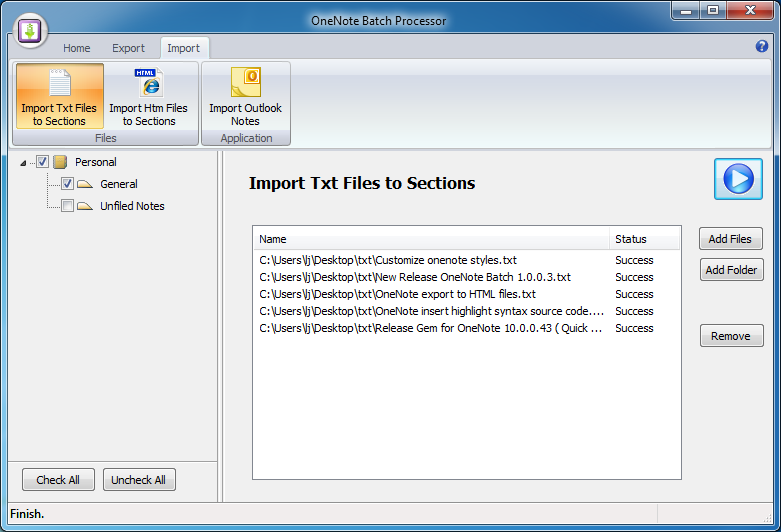The width and height of the screenshot is (781, 532).
Task: Close the OneNote Batch Processor window
Action: pyautogui.click(x=751, y=10)
